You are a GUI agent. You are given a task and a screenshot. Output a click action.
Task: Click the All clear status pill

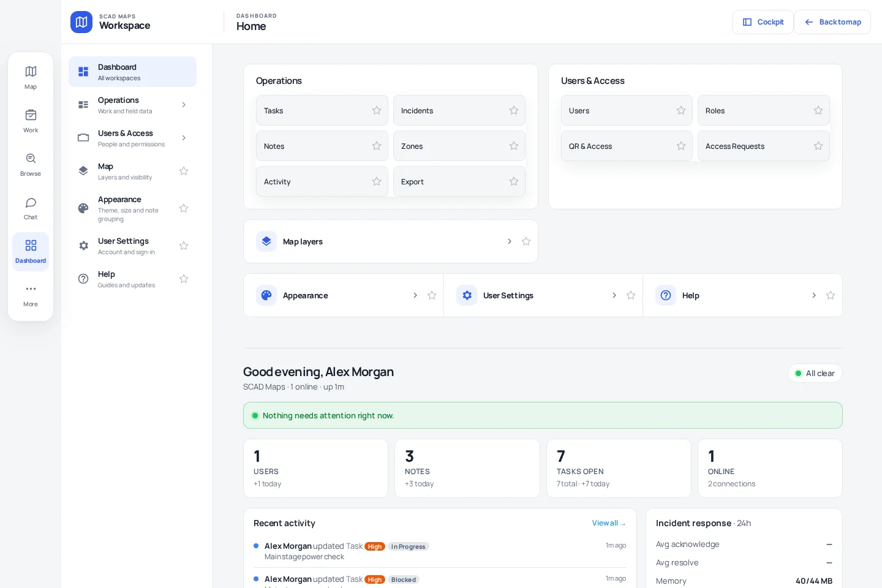click(815, 373)
